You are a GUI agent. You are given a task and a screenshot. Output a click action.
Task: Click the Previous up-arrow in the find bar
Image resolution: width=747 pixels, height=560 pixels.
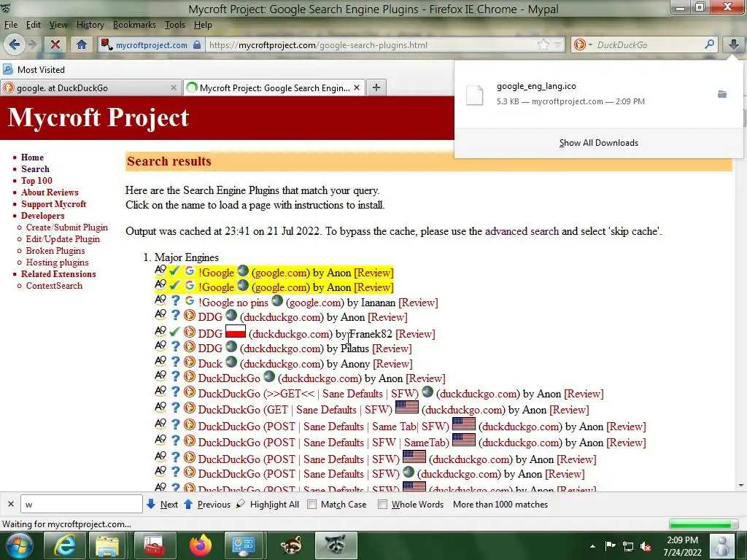[188, 504]
